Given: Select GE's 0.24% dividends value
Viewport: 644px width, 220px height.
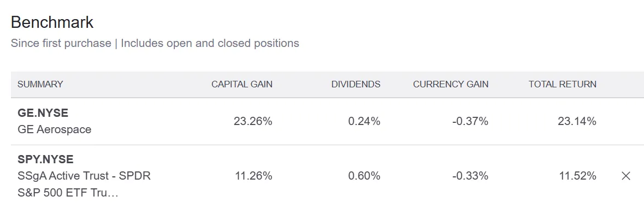Looking at the screenshot, I should tap(364, 121).
